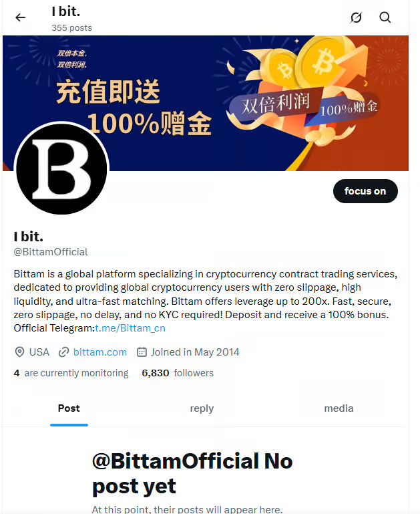View the 6,830 followers list
This screenshot has height=514, width=420.
coord(178,373)
